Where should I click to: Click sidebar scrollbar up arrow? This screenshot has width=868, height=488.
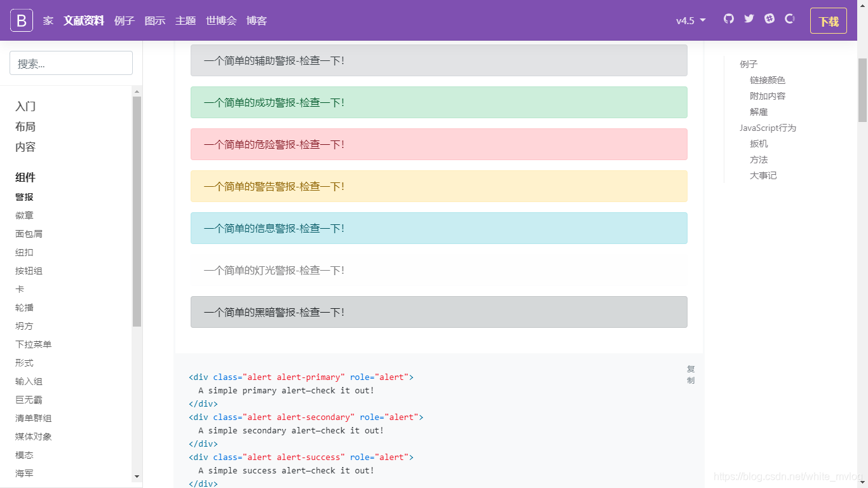pos(137,91)
